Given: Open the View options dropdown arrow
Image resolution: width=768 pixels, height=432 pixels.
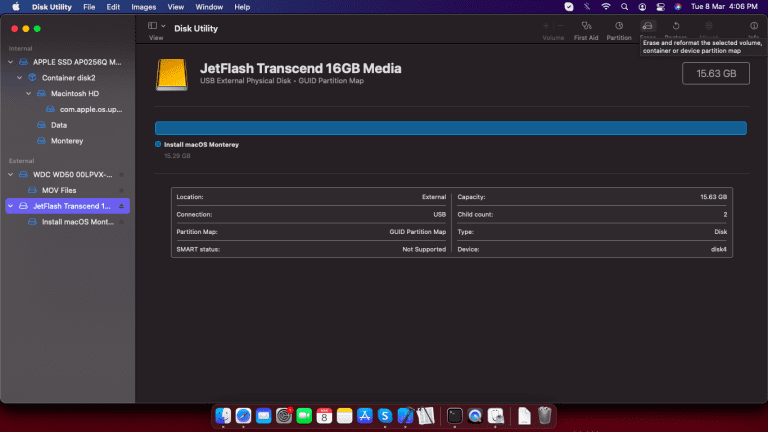Looking at the screenshot, I should pyautogui.click(x=163, y=26).
